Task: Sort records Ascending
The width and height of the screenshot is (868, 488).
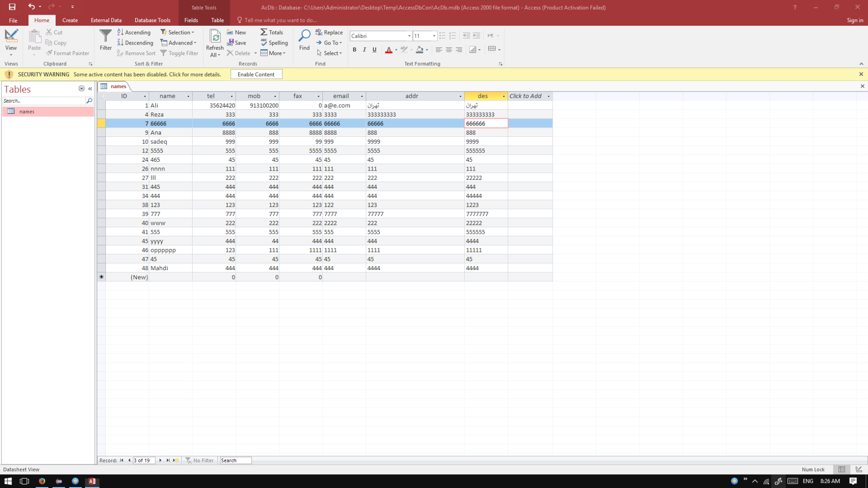Action: [134, 32]
